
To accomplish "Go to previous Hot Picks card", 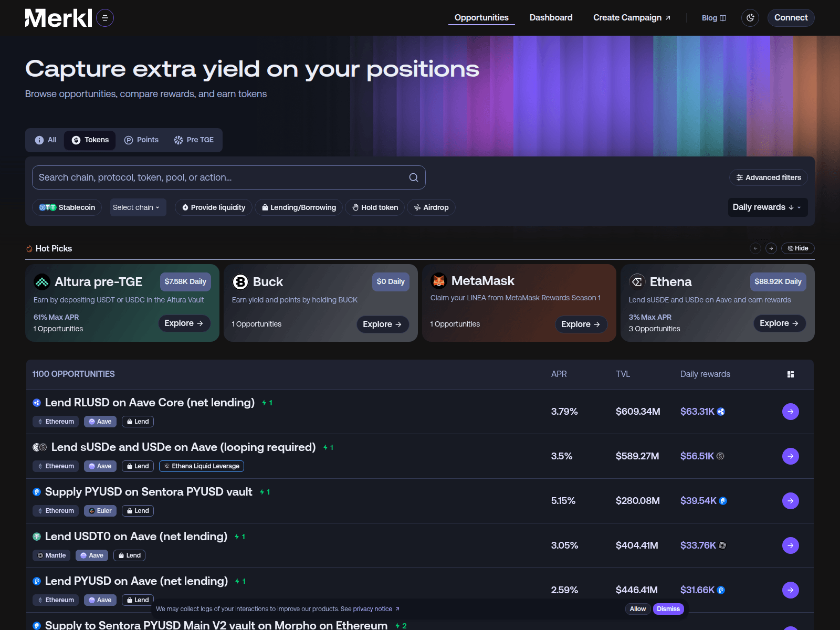I will (x=755, y=248).
